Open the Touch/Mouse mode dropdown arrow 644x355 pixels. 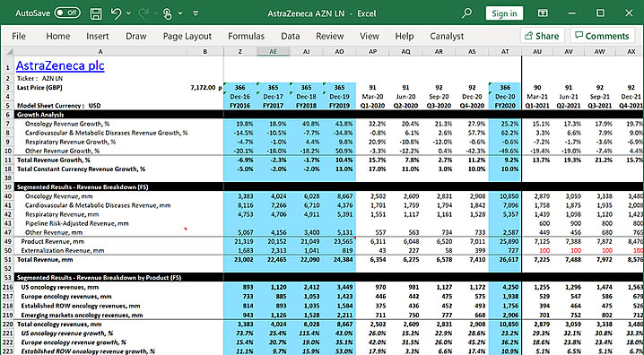180,13
